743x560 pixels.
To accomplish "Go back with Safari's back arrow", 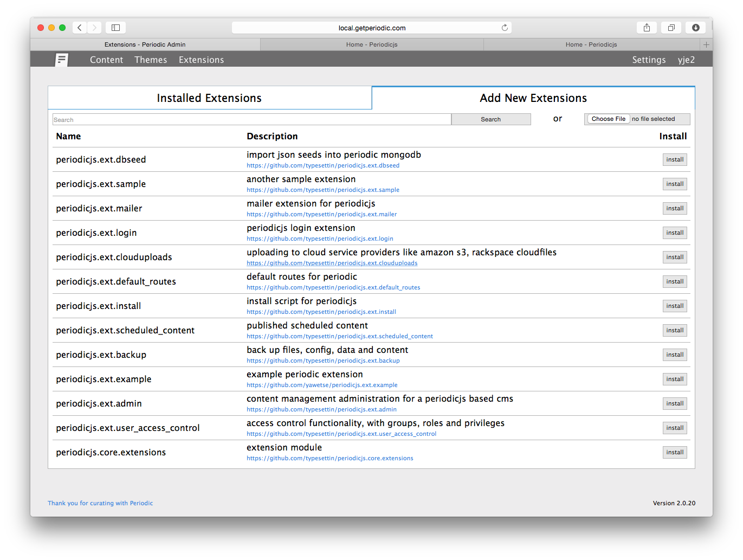I will tap(80, 28).
